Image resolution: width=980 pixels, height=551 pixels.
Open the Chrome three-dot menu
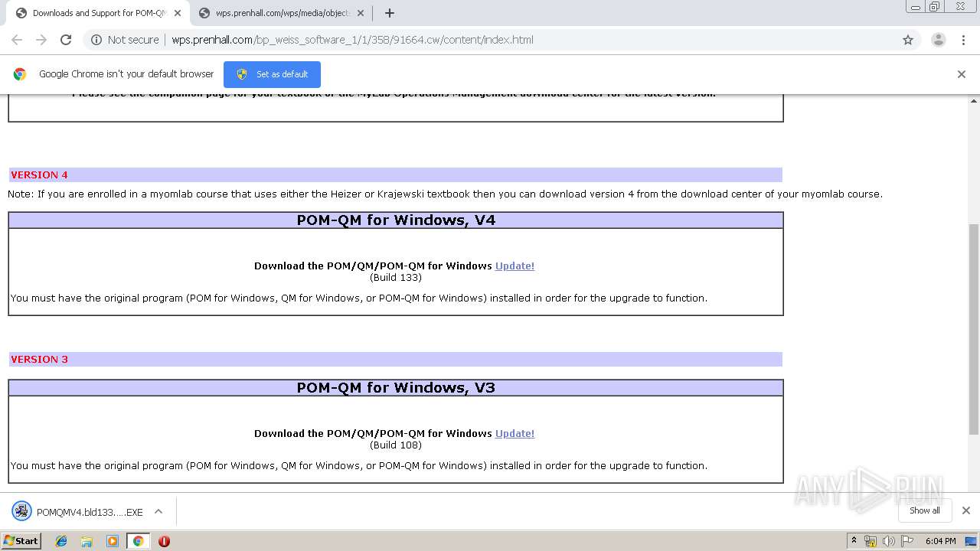[963, 40]
